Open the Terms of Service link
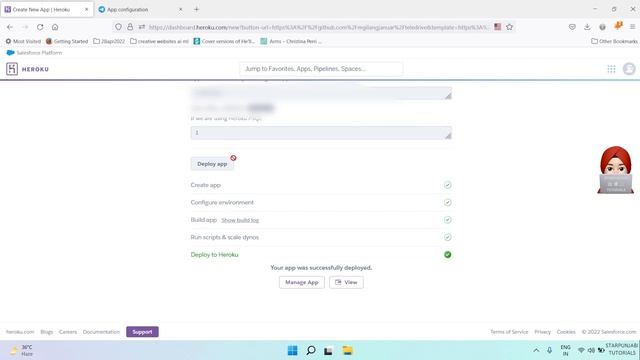Screen dimensions: 640x360 pos(509,332)
